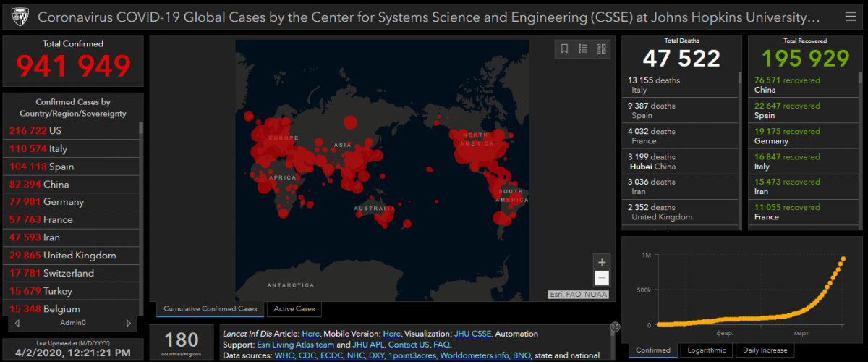This screenshot has width=868, height=362.
Task: Go to previous Admin level with left arrow
Action: tap(17, 323)
